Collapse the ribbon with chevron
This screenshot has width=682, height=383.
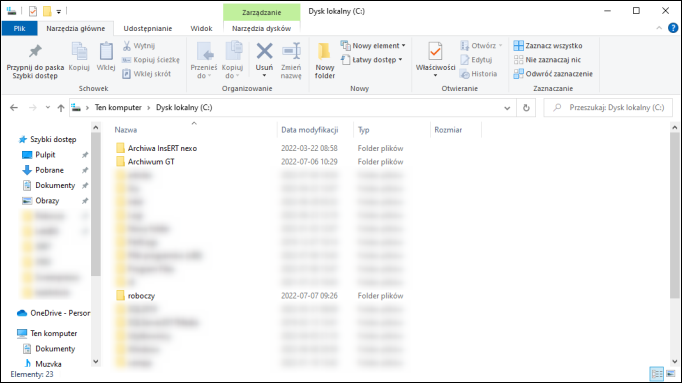(x=659, y=28)
